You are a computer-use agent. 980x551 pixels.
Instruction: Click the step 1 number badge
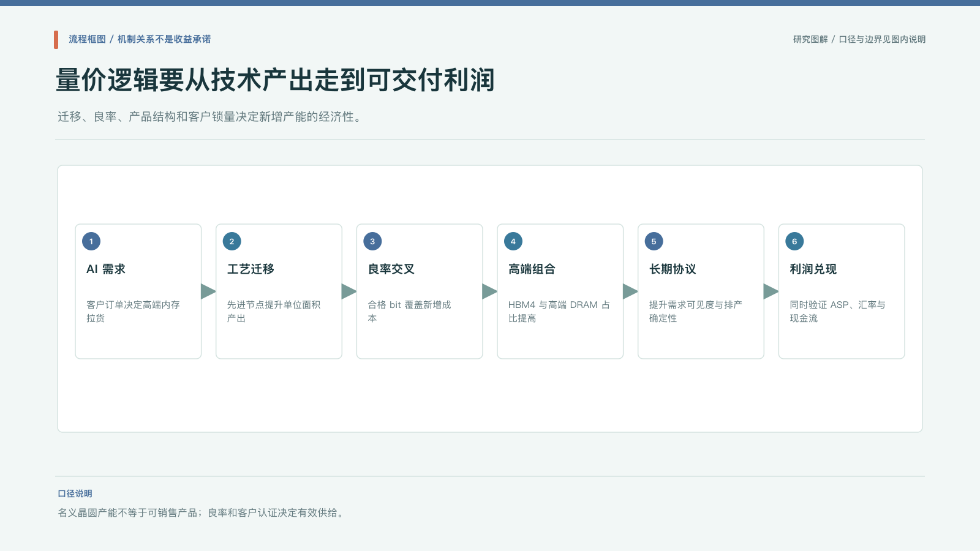point(91,241)
